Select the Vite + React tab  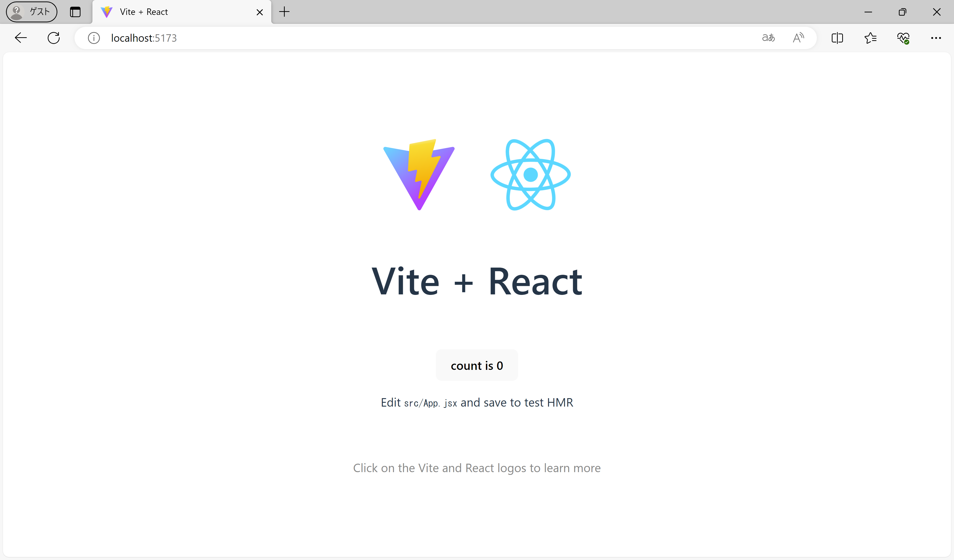coord(182,12)
